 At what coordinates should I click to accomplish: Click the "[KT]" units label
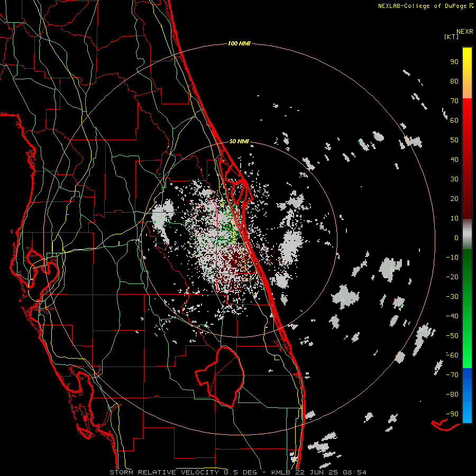click(452, 36)
